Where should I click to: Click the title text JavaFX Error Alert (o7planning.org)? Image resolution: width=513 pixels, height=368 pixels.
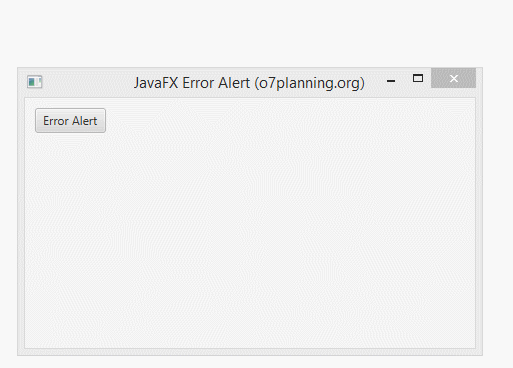(249, 83)
